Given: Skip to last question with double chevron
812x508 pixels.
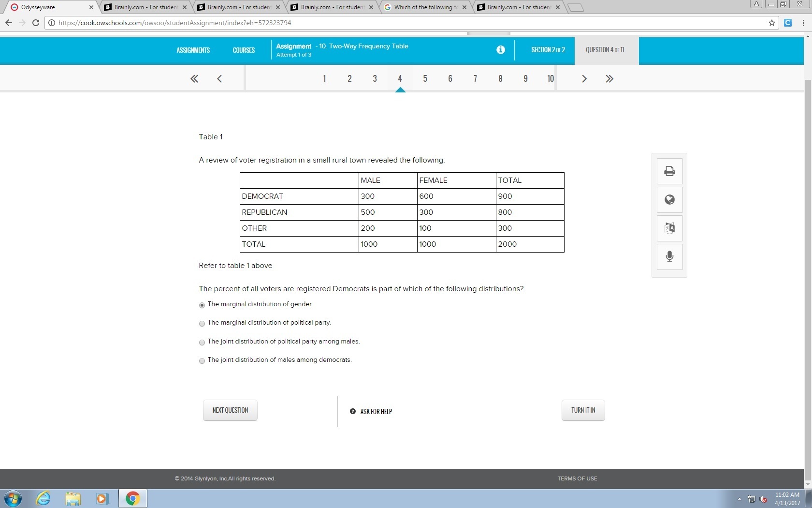Looking at the screenshot, I should 609,79.
